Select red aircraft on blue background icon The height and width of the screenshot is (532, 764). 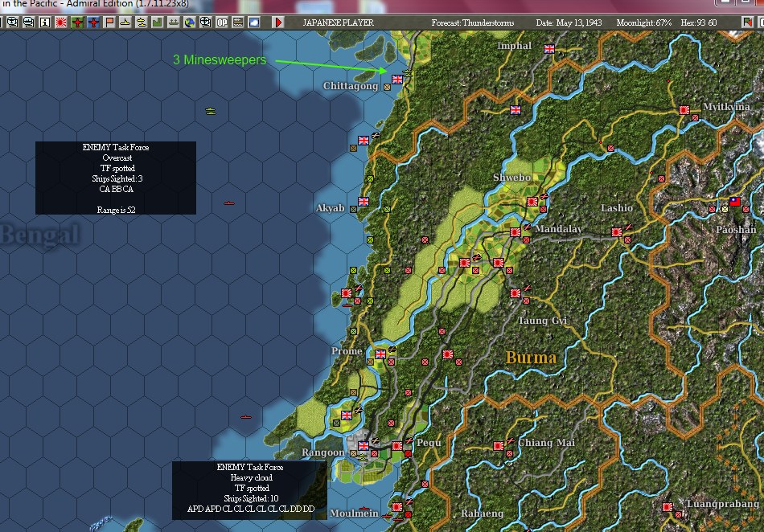point(93,23)
